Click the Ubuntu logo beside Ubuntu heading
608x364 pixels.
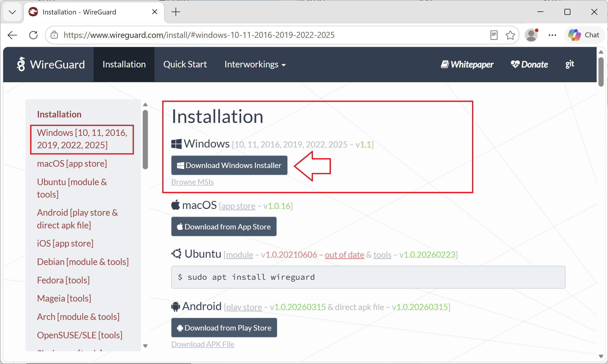click(177, 254)
